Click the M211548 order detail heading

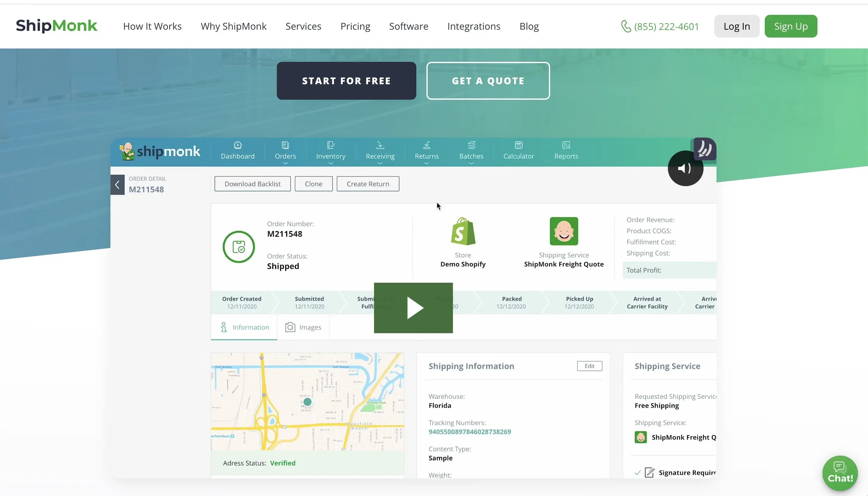coord(146,189)
